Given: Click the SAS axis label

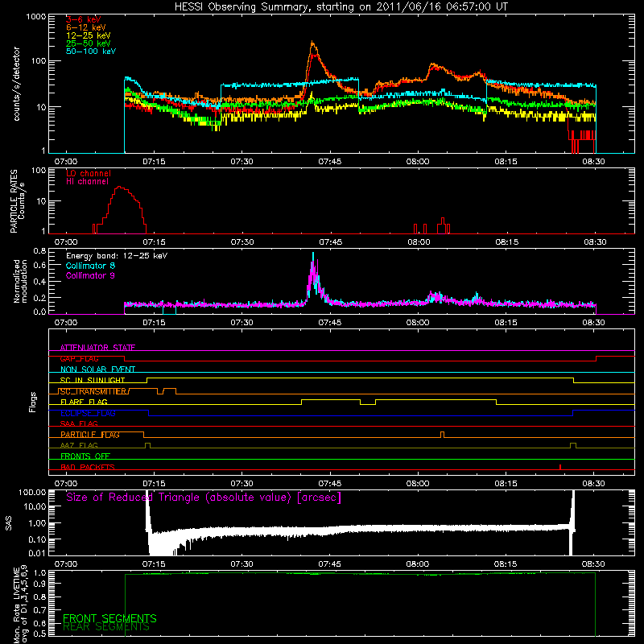Looking at the screenshot, I should coord(9,522).
